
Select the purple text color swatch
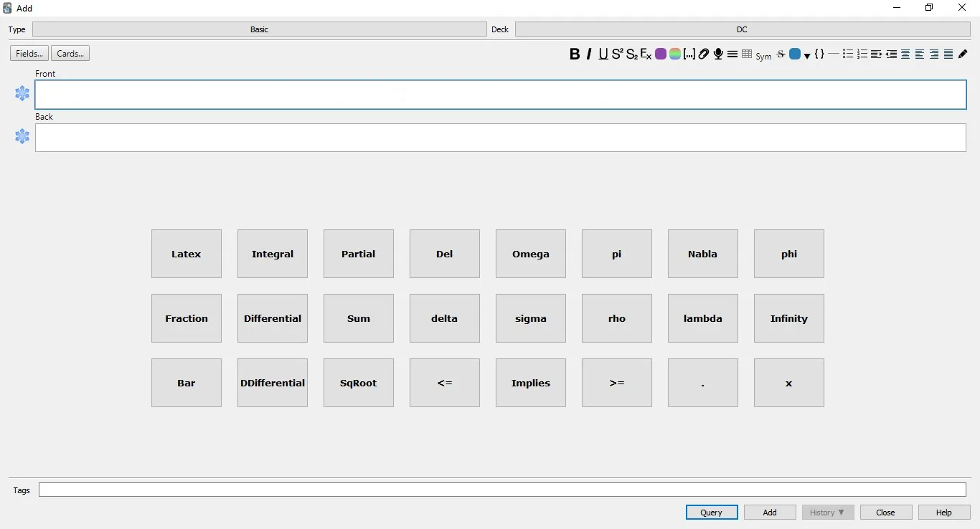click(x=661, y=54)
